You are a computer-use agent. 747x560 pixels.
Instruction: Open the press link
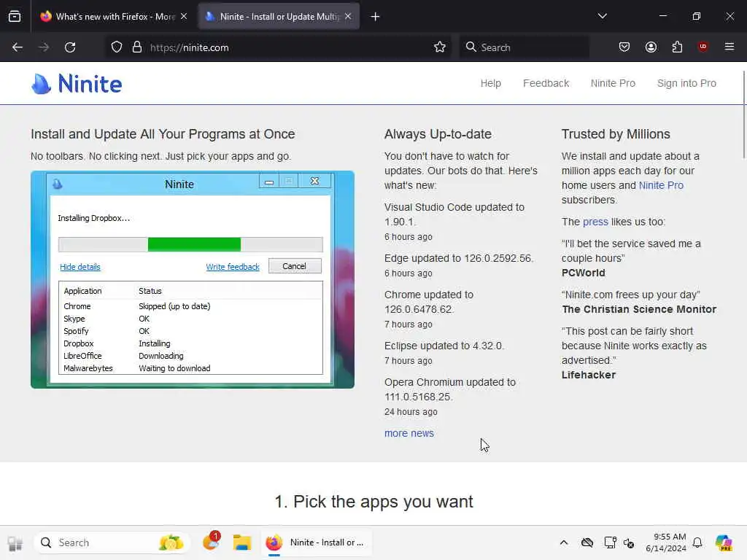(595, 222)
